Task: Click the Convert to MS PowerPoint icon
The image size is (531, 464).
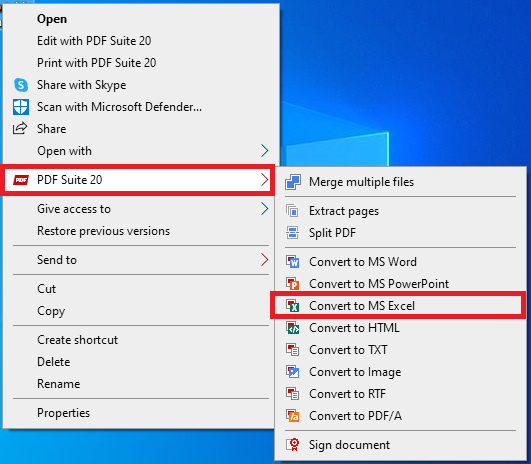Action: click(293, 284)
